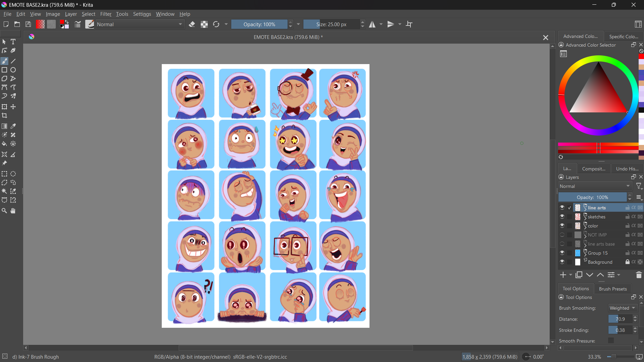This screenshot has width=644, height=362.
Task: Open the Brush Smoothing Weighted dropdown
Action: (623, 308)
